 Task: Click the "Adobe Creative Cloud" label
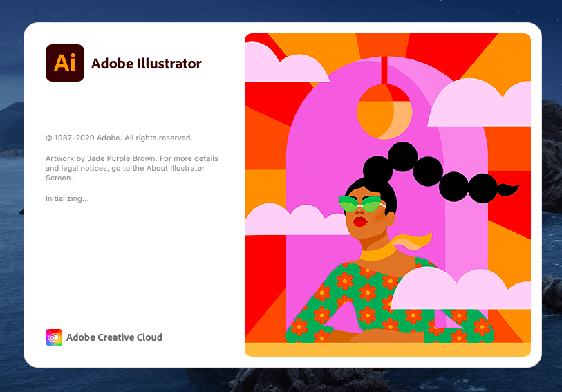point(114,337)
